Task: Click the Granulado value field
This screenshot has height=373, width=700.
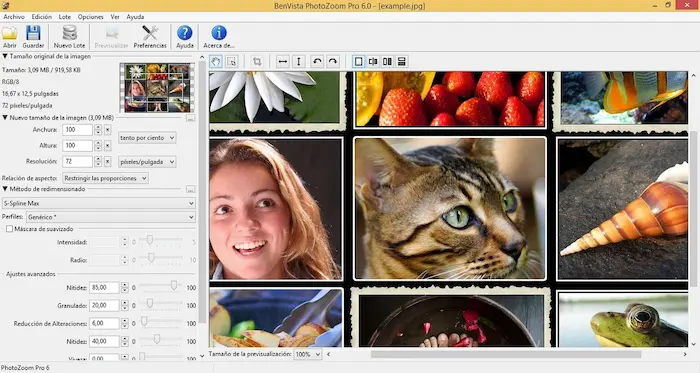Action: [104, 306]
